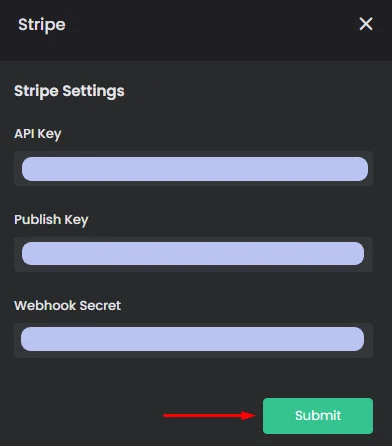Click the Submit text on the green button
This screenshot has width=392, height=446.
(318, 416)
